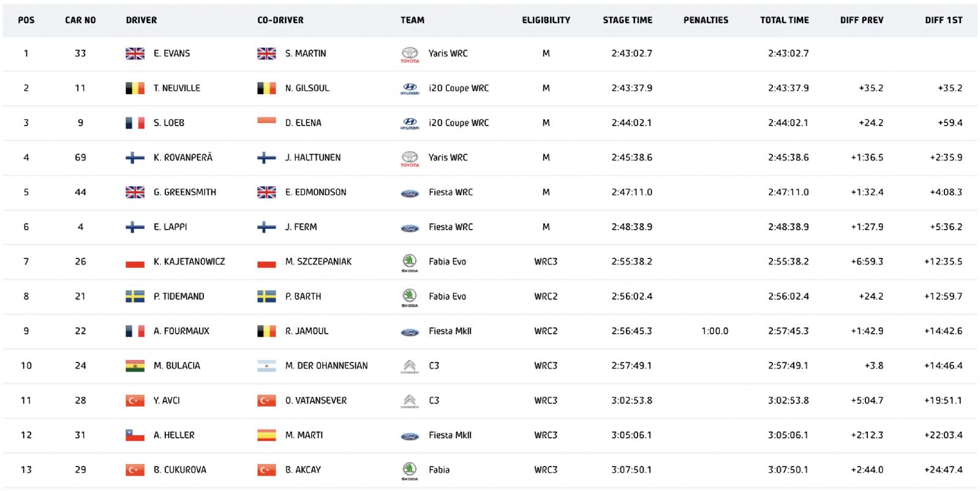Screen dimensions: 980x491
Task: Click the Bolivian flag next to M. Bulacia
Action: [x=135, y=366]
